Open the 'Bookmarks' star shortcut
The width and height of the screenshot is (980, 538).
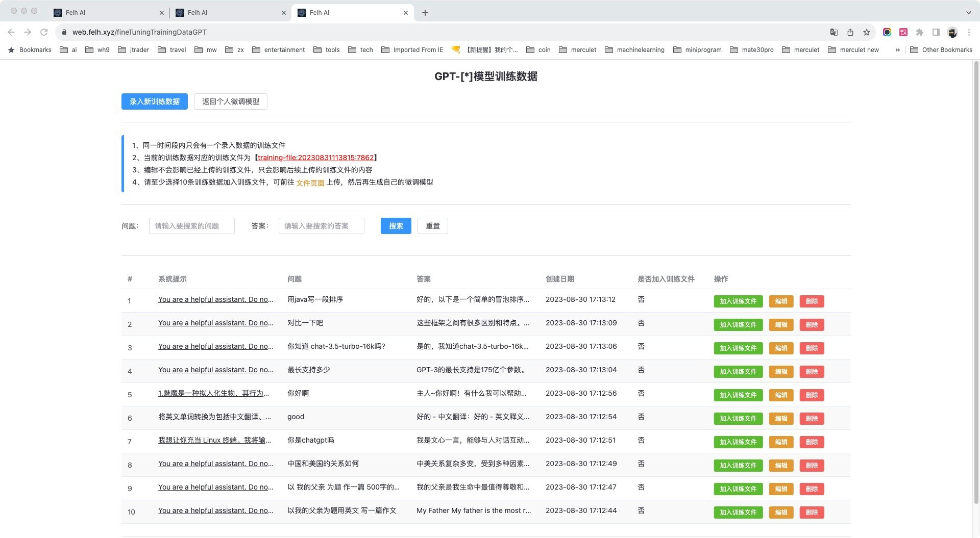pyautogui.click(x=30, y=50)
